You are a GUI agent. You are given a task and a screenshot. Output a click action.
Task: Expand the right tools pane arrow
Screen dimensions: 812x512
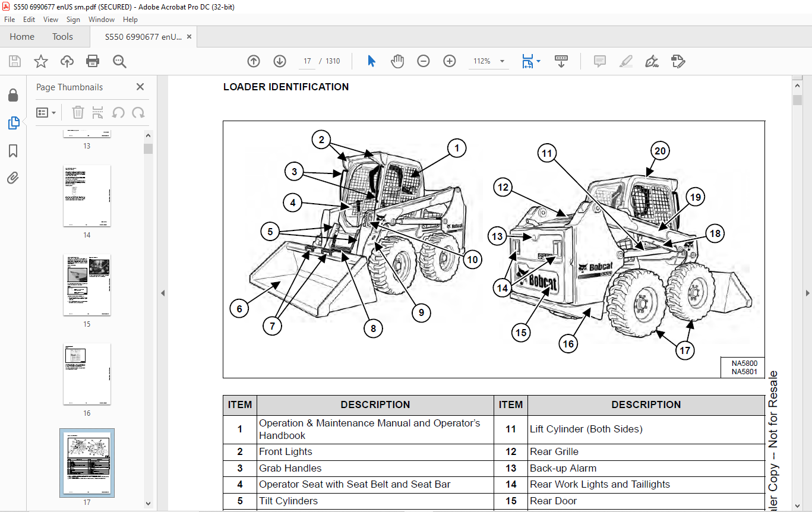807,293
